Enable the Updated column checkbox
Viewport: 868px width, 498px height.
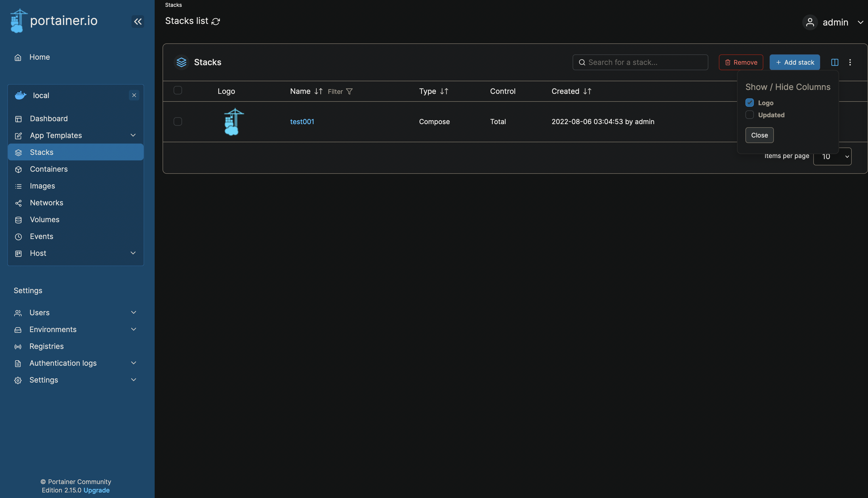click(749, 115)
